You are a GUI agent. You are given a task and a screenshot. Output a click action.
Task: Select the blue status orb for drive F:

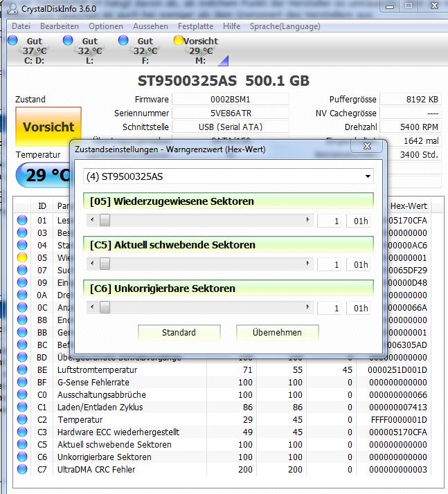[x=123, y=40]
